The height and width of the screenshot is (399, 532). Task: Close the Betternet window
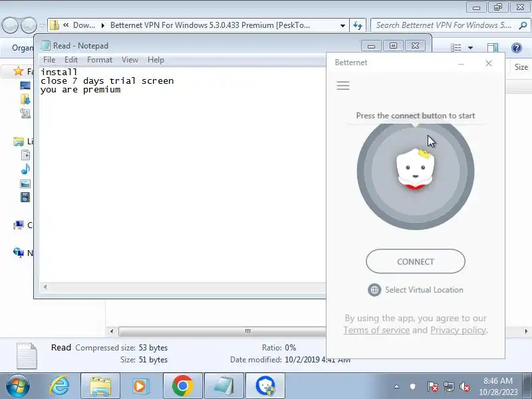(x=489, y=63)
